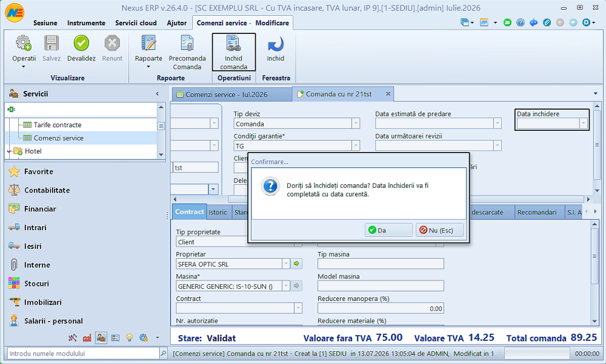Open Data urmatoarei revizii dropdown
Image resolution: width=606 pixels, height=364 pixels.
click(497, 146)
